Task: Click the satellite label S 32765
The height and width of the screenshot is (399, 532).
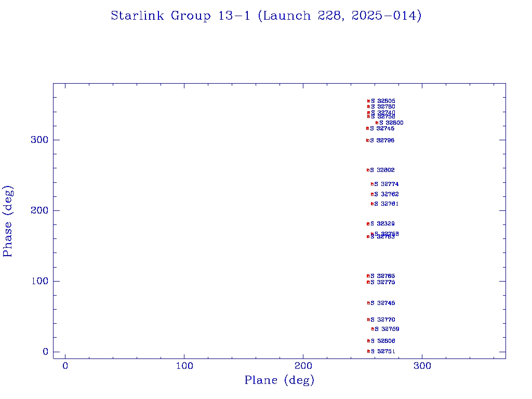Action: tap(383, 276)
